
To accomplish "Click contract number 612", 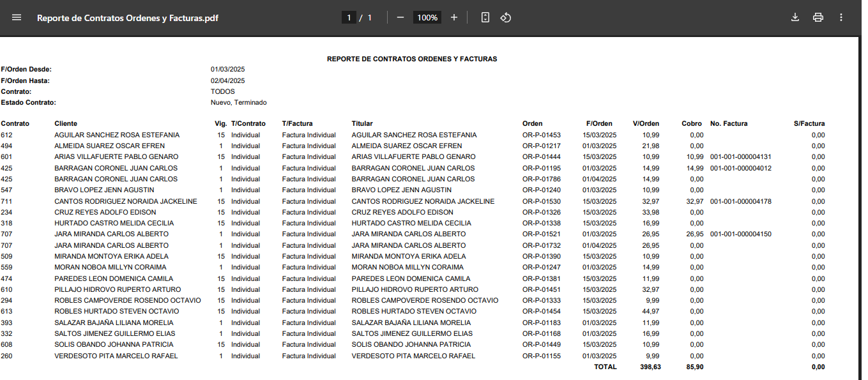I will pyautogui.click(x=6, y=135).
